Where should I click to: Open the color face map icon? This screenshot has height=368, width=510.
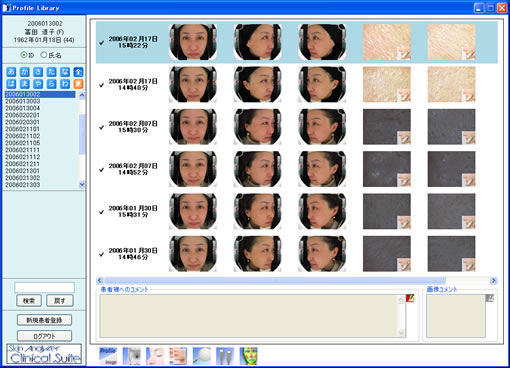(249, 356)
